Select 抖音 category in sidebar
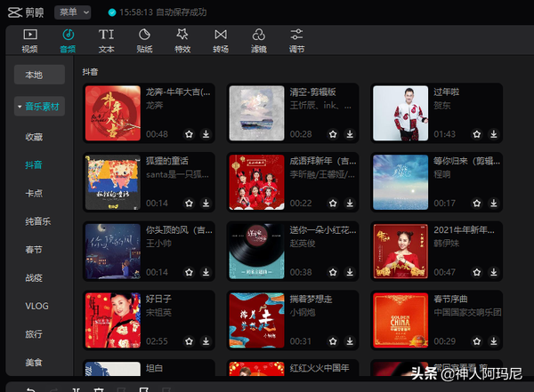The width and height of the screenshot is (534, 392). (34, 165)
